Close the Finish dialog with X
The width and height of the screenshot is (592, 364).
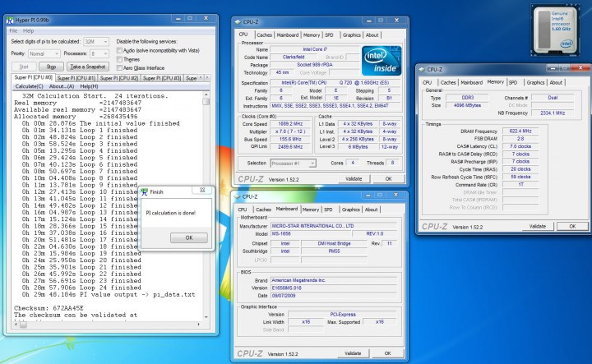pyautogui.click(x=202, y=191)
